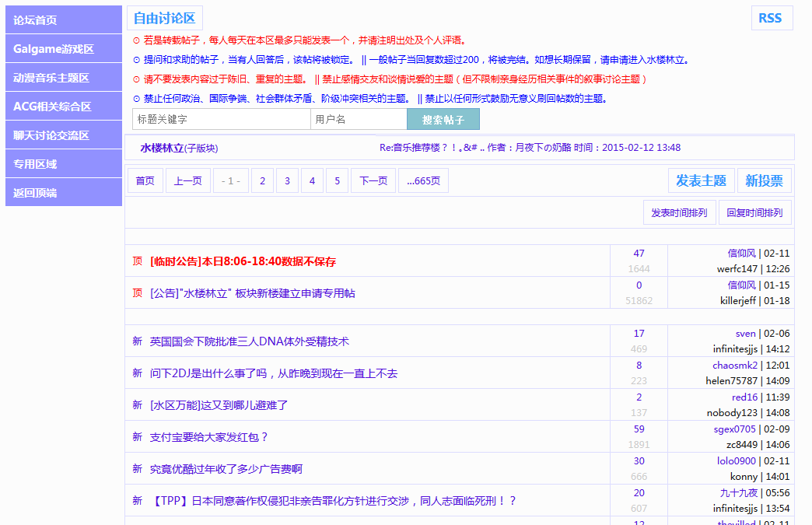Image resolution: width=812 pixels, height=525 pixels.
Task: Open thread 支付宝要给大家发红包？
Action: tap(209, 437)
